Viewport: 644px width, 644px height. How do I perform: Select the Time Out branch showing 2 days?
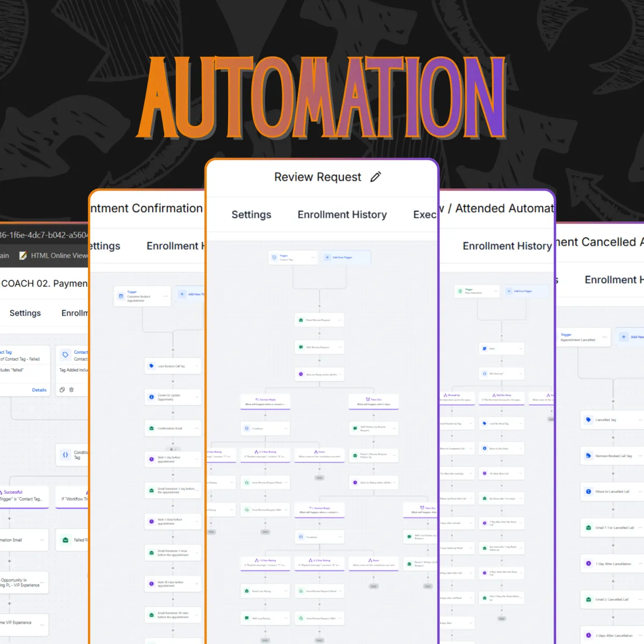tap(374, 401)
